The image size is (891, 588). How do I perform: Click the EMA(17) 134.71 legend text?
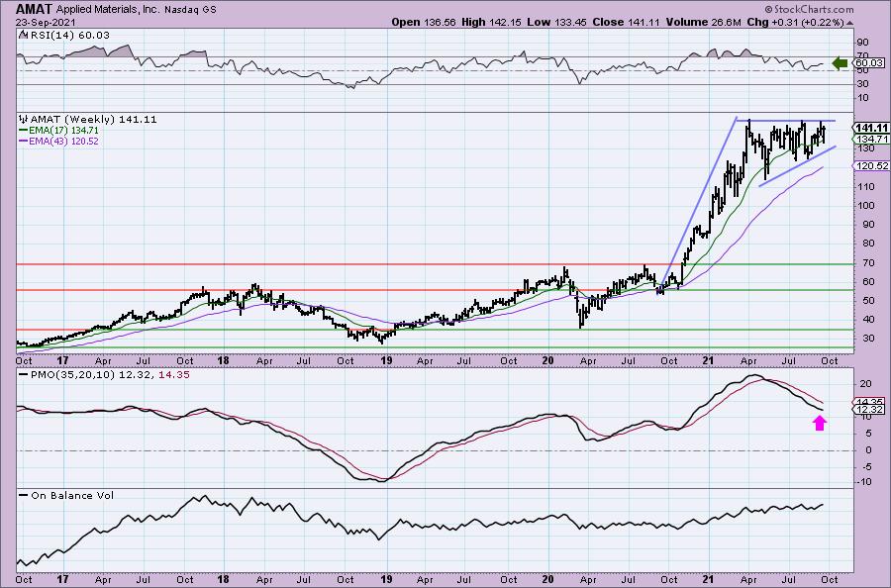[x=63, y=130]
